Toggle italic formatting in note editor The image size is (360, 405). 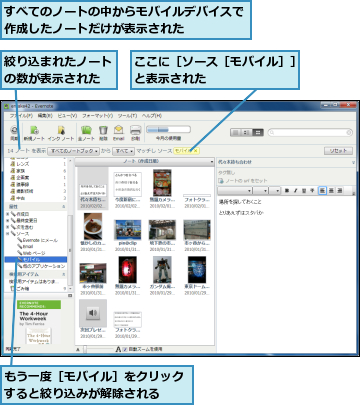pos(295,190)
